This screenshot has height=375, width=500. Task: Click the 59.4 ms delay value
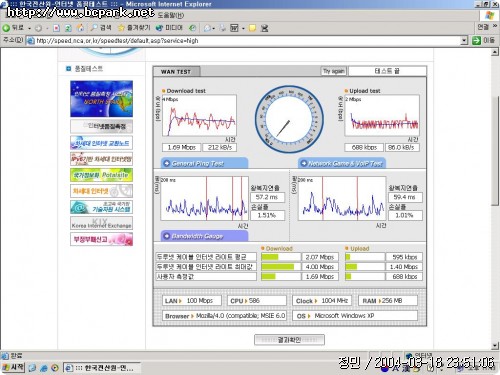coord(405,197)
